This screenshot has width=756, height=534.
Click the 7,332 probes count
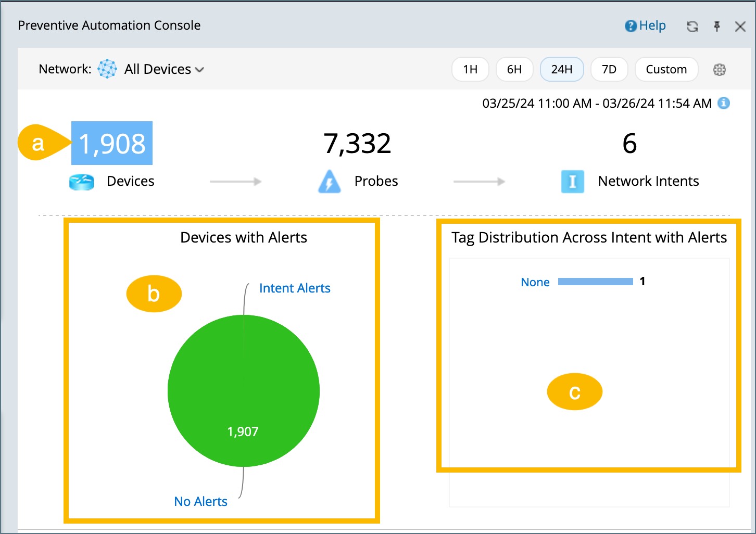pyautogui.click(x=357, y=143)
